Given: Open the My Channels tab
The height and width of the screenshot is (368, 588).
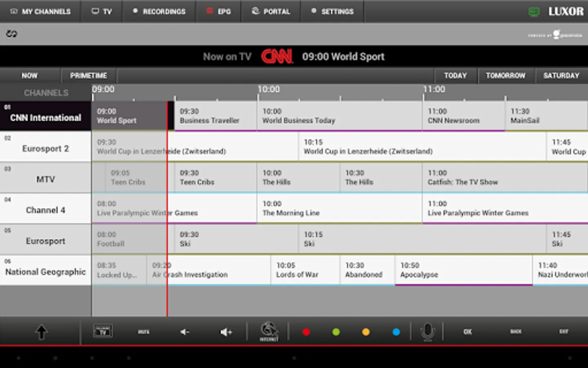Looking at the screenshot, I should click(40, 11).
